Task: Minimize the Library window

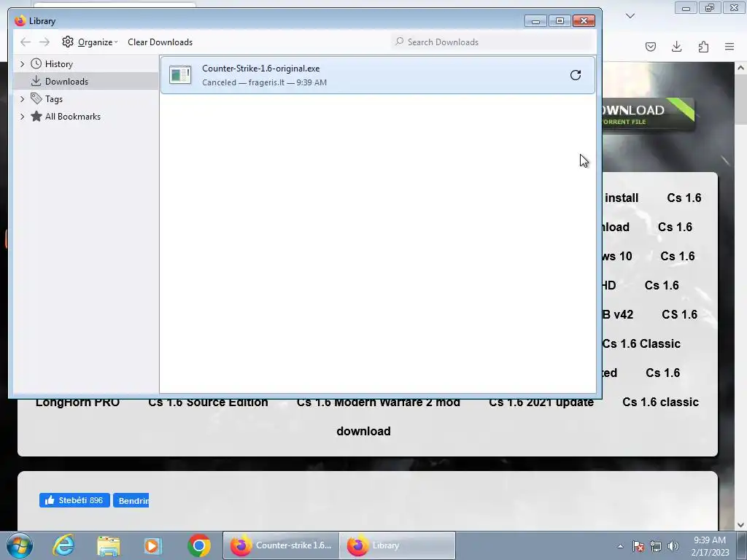Action: tap(535, 21)
